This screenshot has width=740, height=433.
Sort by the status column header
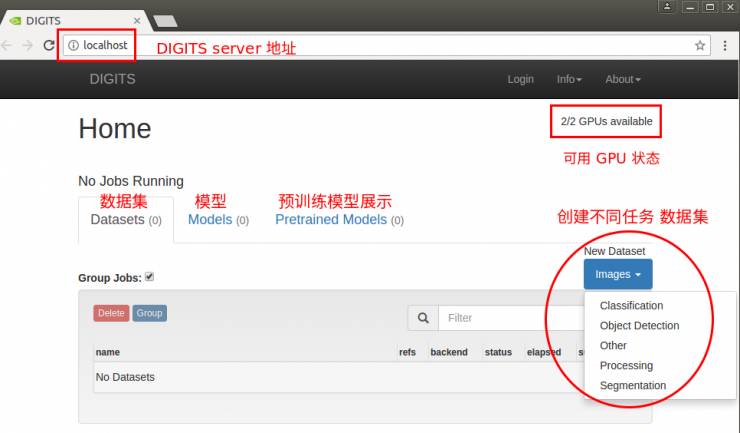pos(498,352)
